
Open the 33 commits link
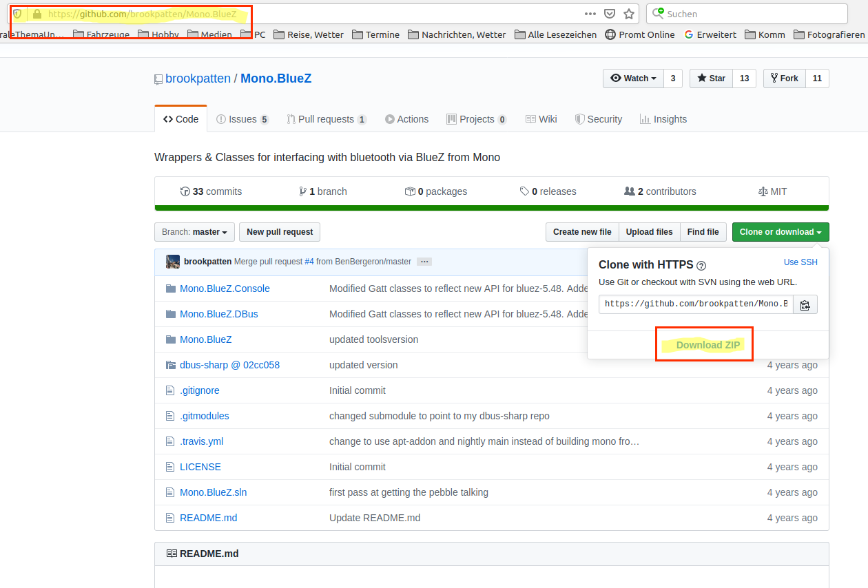(211, 191)
